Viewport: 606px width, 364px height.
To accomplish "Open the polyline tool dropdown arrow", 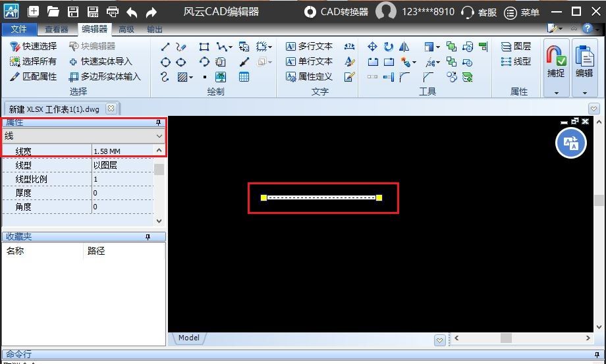I will pyautogui.click(x=231, y=47).
